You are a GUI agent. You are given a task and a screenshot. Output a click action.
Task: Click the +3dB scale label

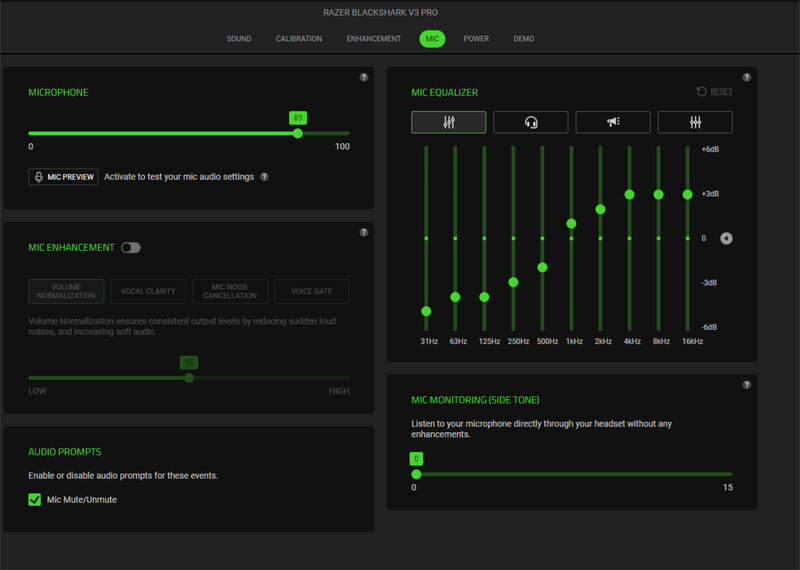tap(710, 194)
